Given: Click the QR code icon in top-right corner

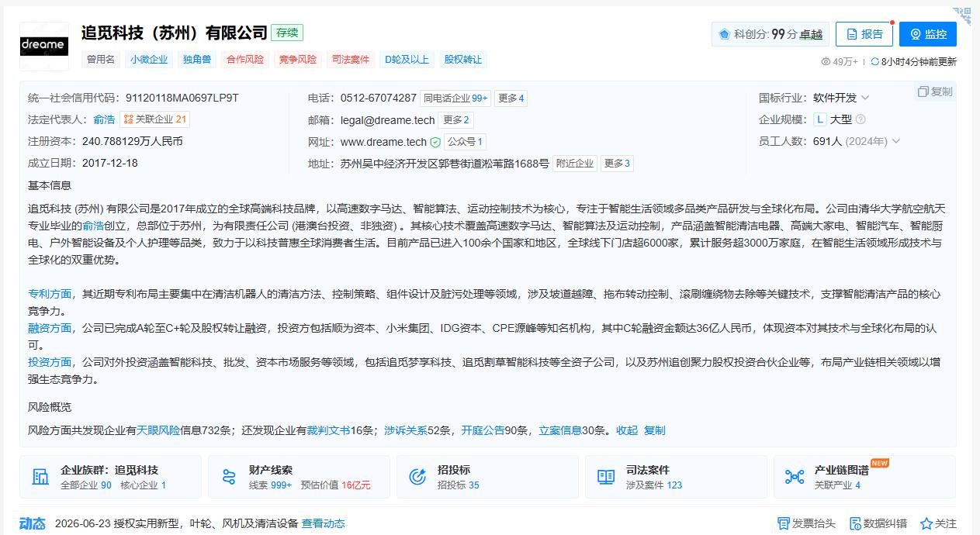Looking at the screenshot, I should (962, 16).
